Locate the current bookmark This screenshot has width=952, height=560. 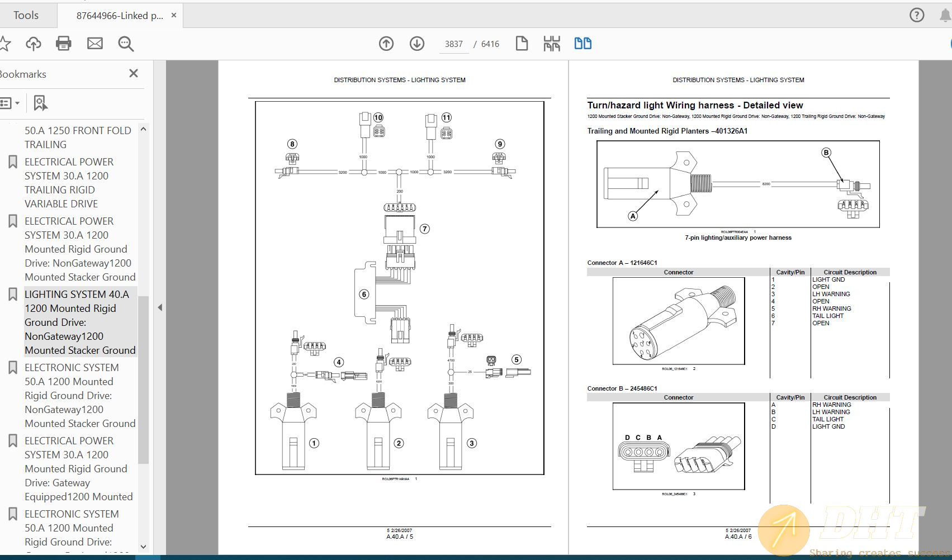(39, 103)
